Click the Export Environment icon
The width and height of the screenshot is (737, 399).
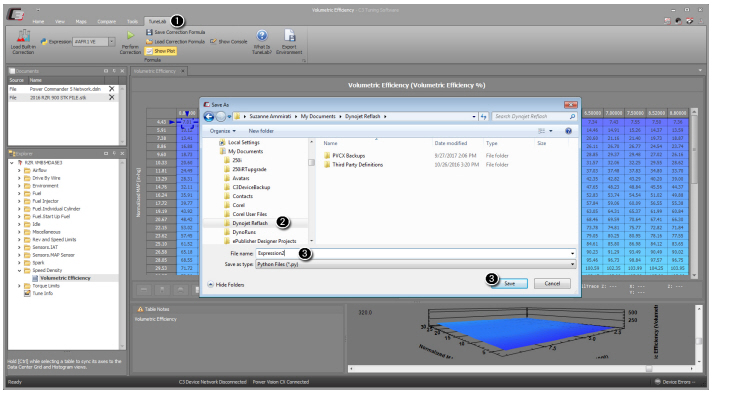(290, 36)
